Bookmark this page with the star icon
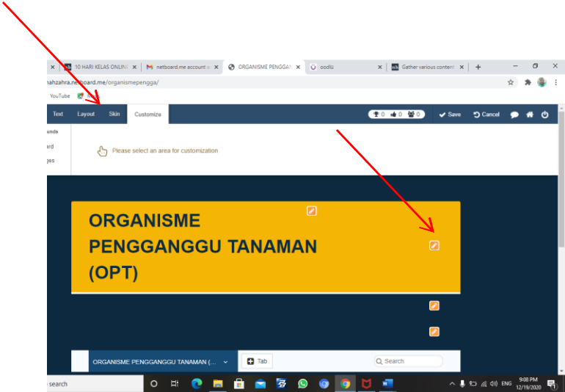Viewport: 565px width, 392px height. coord(511,82)
